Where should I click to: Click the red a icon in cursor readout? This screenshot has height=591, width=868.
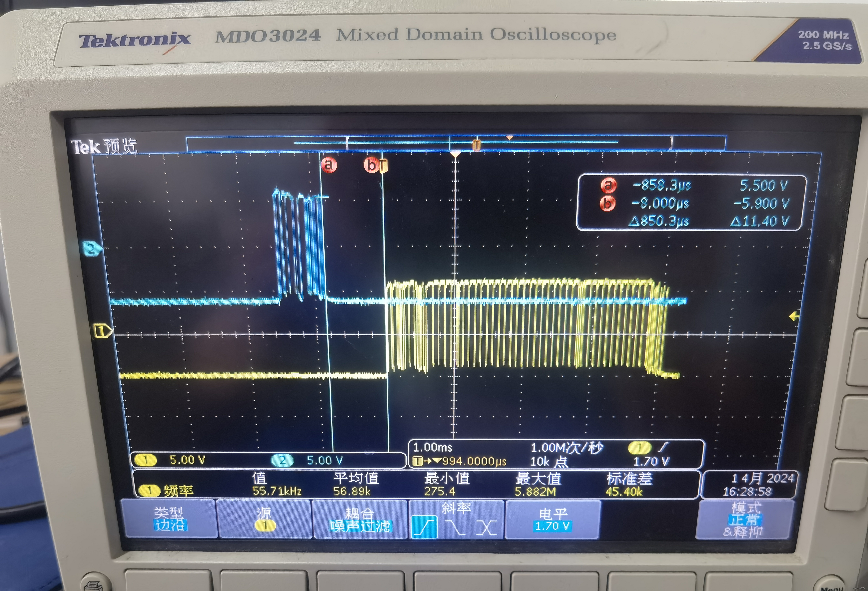(x=608, y=185)
